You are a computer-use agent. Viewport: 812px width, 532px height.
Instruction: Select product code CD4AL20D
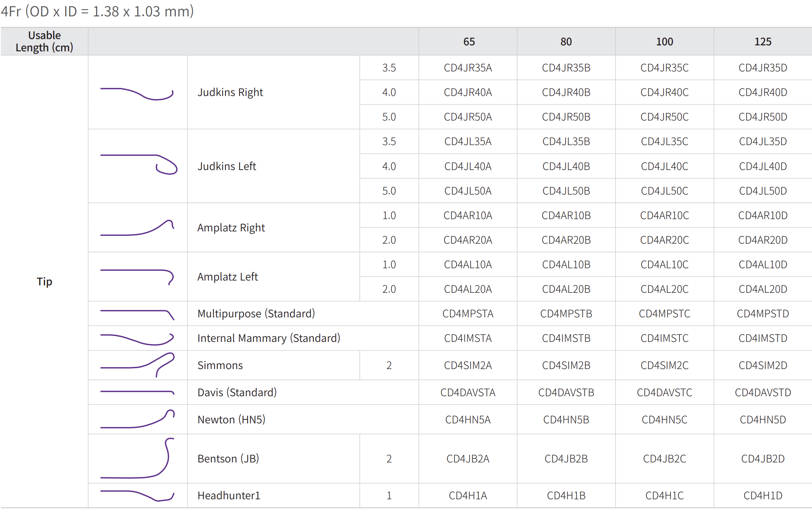click(763, 289)
